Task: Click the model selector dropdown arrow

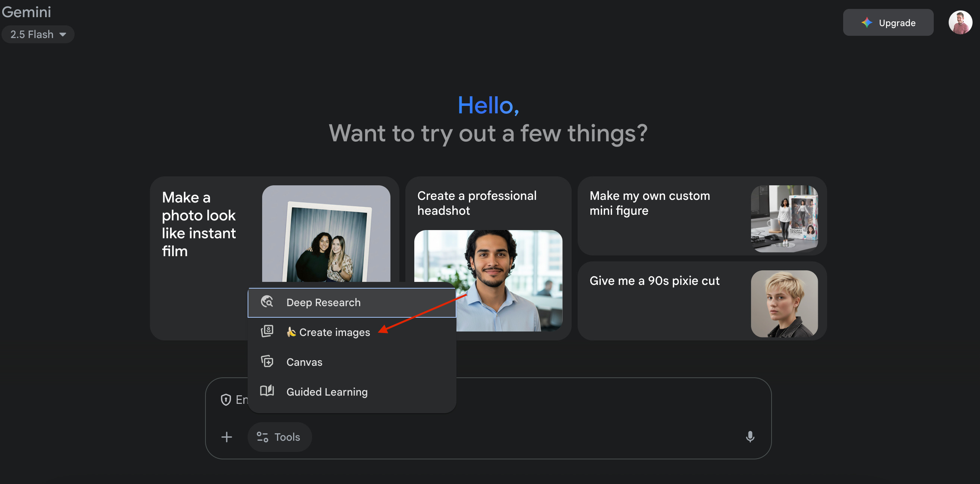Action: [x=63, y=35]
